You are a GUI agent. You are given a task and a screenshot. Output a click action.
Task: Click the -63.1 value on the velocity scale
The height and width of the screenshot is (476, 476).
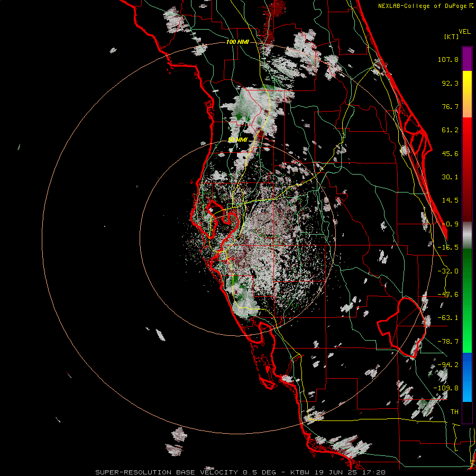point(448,318)
